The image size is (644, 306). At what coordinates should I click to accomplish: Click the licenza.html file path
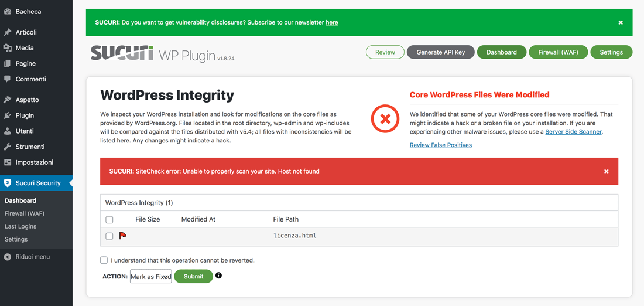tap(295, 236)
